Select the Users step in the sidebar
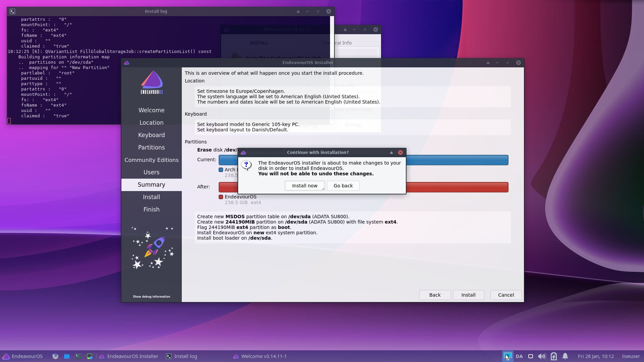644x362 pixels. click(151, 172)
